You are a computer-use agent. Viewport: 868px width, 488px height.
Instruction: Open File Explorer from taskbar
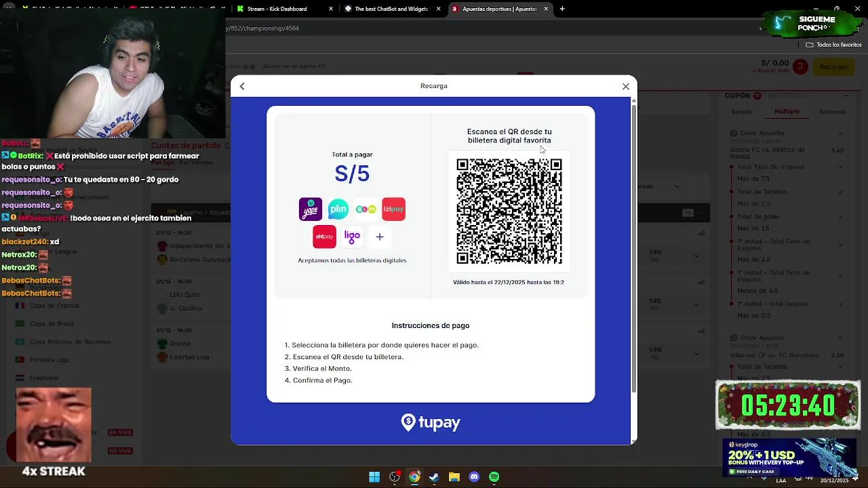(454, 477)
